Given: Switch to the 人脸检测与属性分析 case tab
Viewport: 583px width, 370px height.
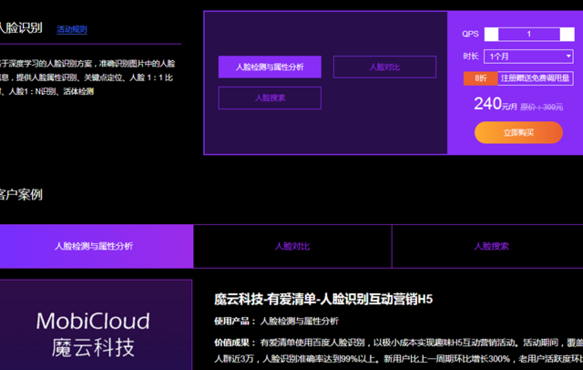Looking at the screenshot, I should point(96,246).
